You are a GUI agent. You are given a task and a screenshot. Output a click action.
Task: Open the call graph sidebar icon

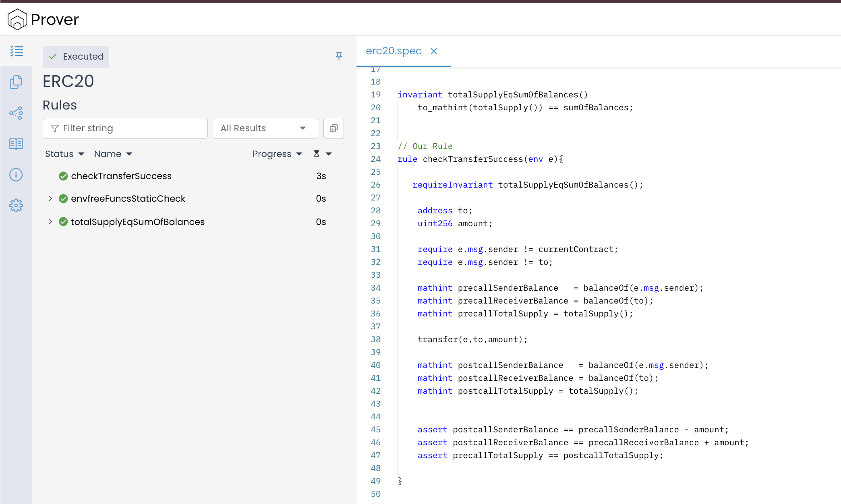click(16, 113)
